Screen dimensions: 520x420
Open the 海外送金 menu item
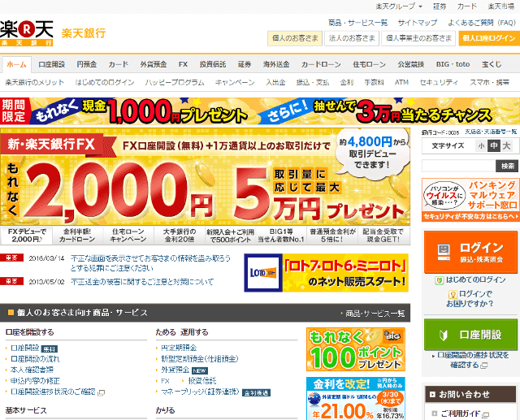point(276,64)
